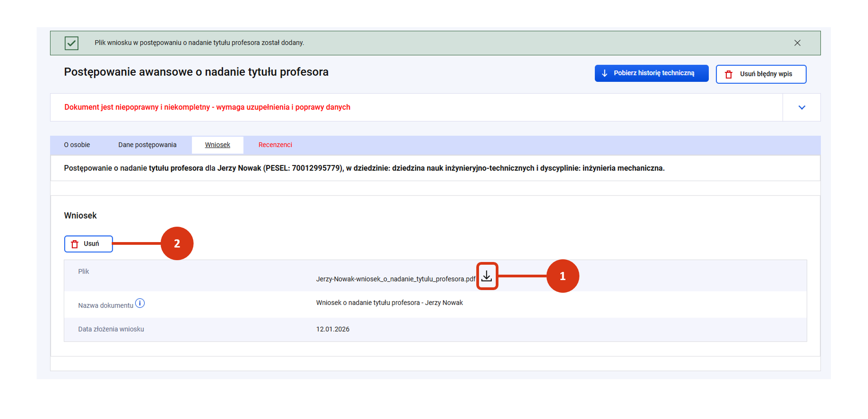This screenshot has height=419, width=868.
Task: Click the red circle marker numbered 2
Action: point(177,243)
